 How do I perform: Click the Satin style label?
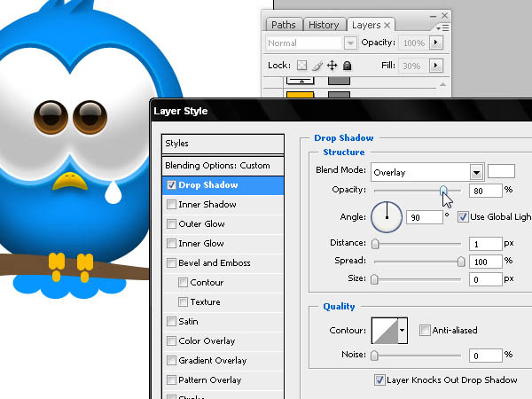tap(188, 322)
